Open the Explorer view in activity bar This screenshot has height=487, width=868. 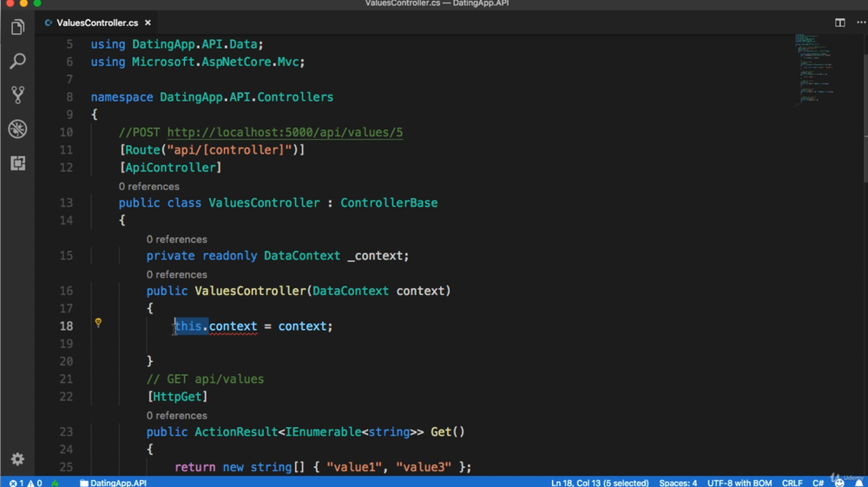click(x=17, y=27)
